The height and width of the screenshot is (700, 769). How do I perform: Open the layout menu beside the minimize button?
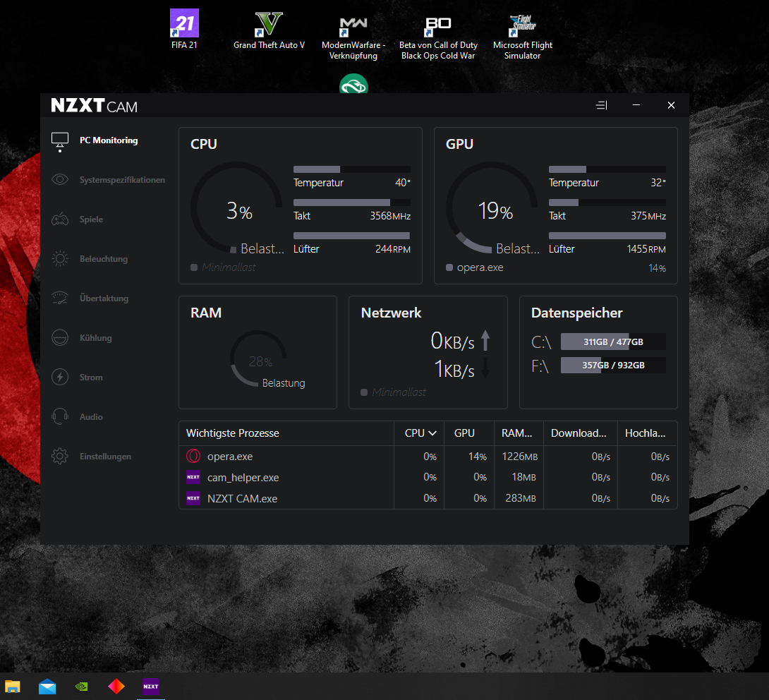coord(601,104)
